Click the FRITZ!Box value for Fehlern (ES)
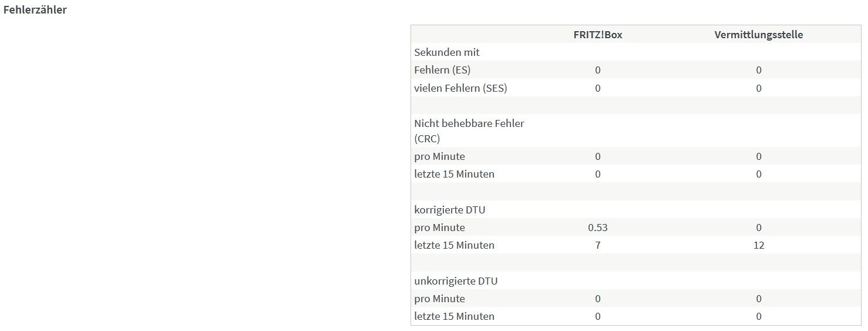Image resolution: width=868 pixels, height=331 pixels. [x=597, y=70]
